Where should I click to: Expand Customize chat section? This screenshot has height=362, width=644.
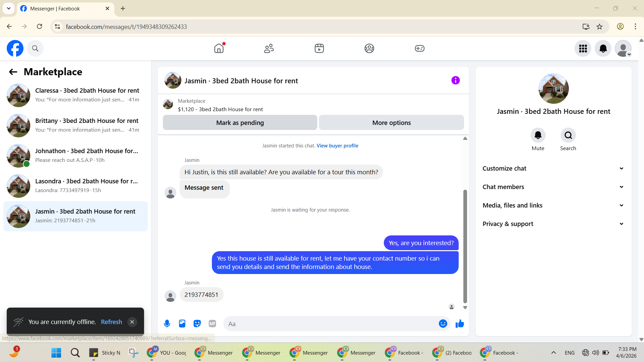tap(553, 169)
